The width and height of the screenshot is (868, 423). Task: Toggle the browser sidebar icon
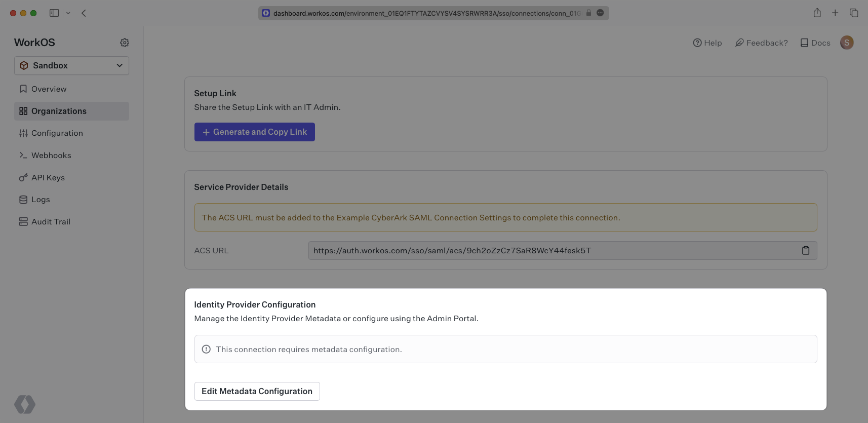click(x=54, y=13)
